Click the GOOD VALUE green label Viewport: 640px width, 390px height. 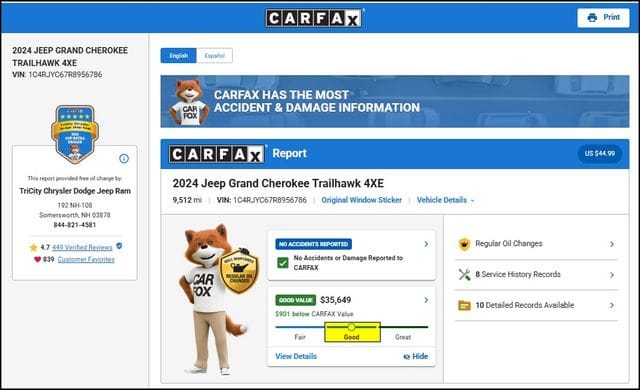point(296,300)
